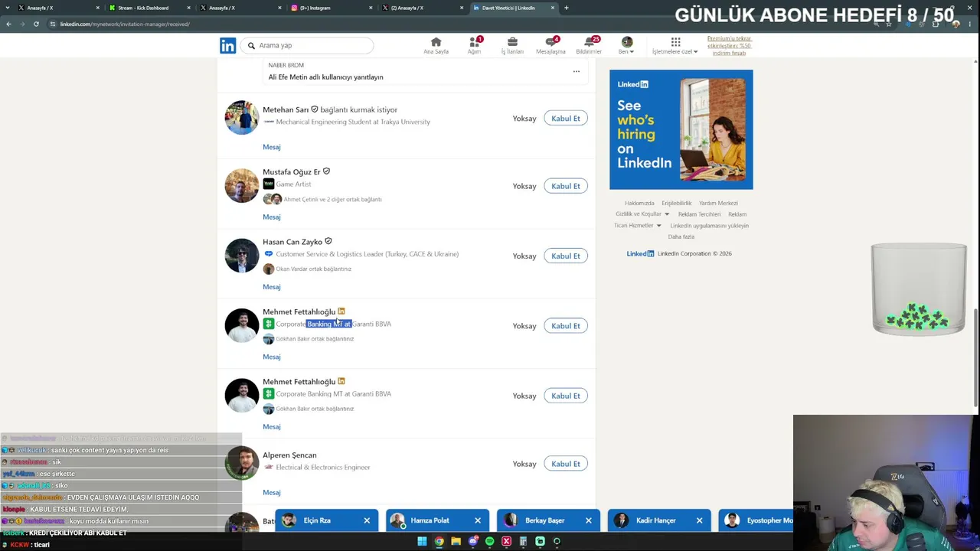Message Hasan Can Zayko

[x=272, y=287]
